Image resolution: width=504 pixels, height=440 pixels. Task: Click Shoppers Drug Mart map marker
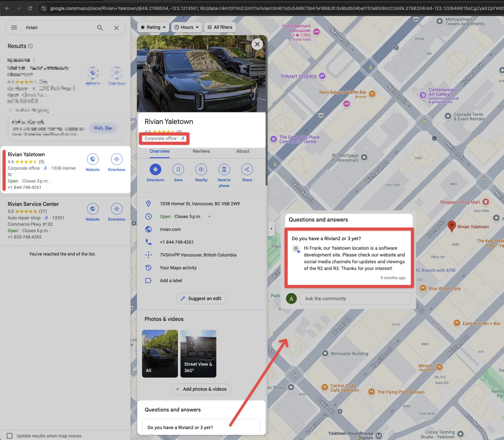pyautogui.click(x=486, y=202)
